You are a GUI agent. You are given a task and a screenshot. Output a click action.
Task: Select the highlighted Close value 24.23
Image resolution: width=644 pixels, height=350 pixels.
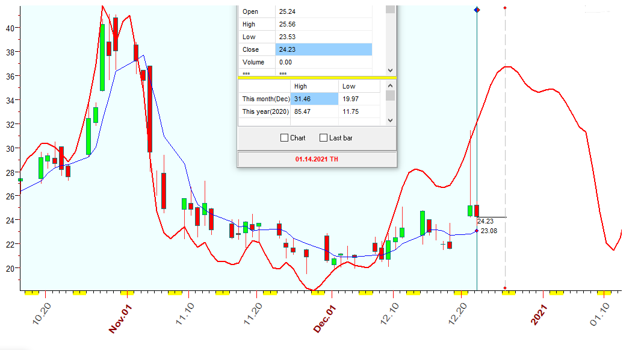coord(324,49)
